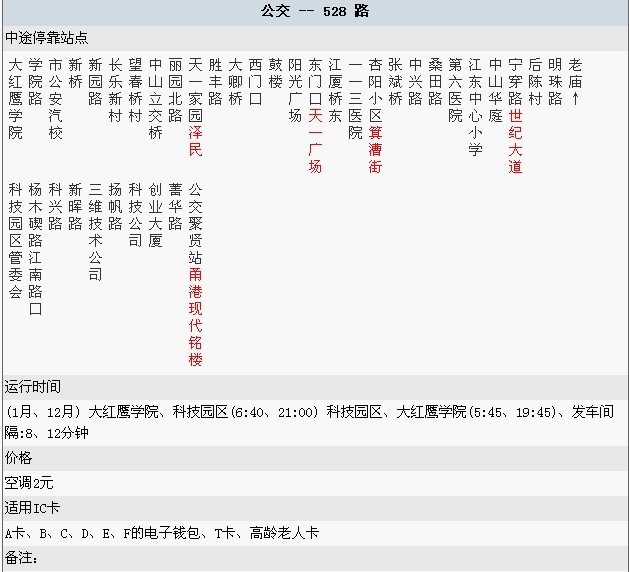The width and height of the screenshot is (629, 572).
Task: Click the 江厦桥东 stop
Action: pos(335,90)
